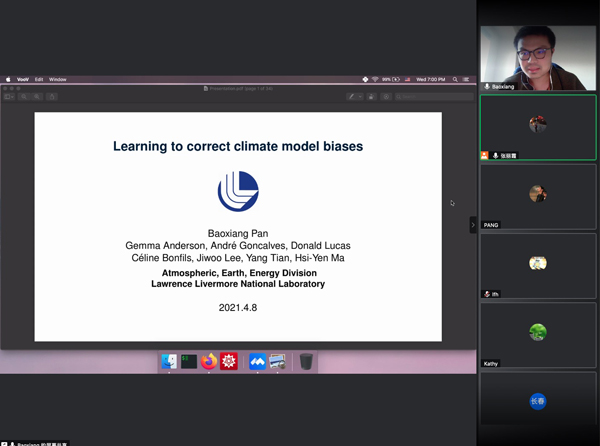Open Wolfram Mathematica from the dock
600x446 pixels.
tap(229, 361)
